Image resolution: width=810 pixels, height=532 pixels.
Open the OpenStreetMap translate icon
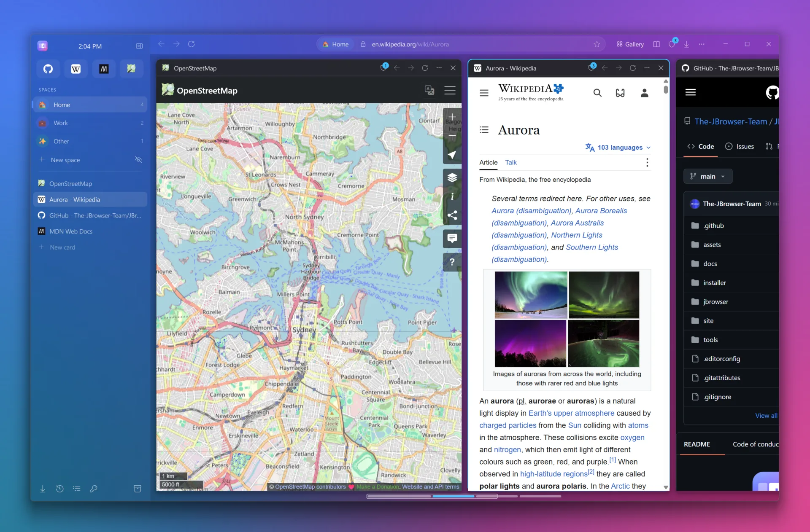429,90
